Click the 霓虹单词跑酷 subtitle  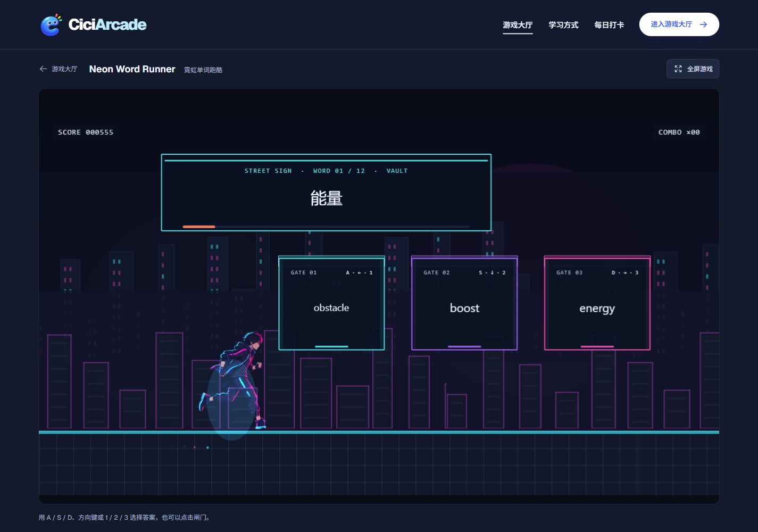pos(203,70)
